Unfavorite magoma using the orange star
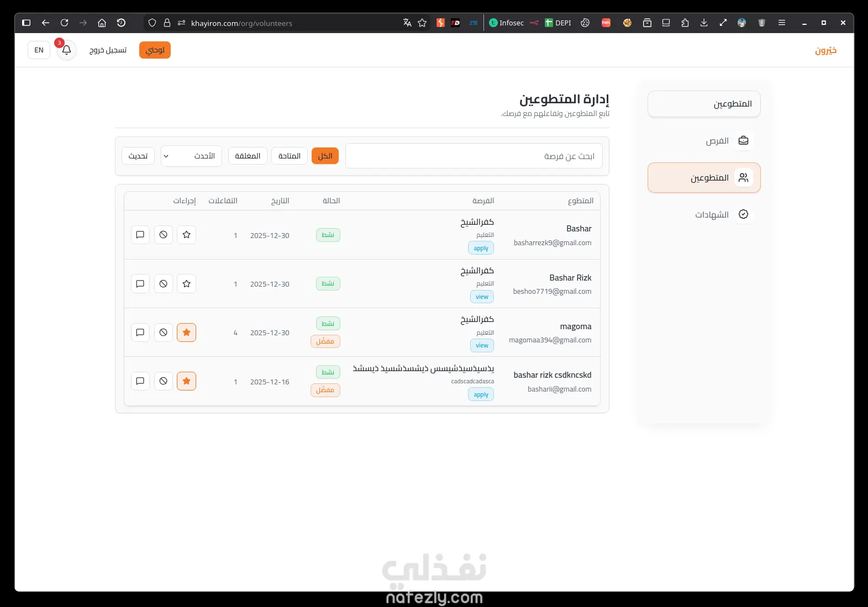 tap(187, 332)
